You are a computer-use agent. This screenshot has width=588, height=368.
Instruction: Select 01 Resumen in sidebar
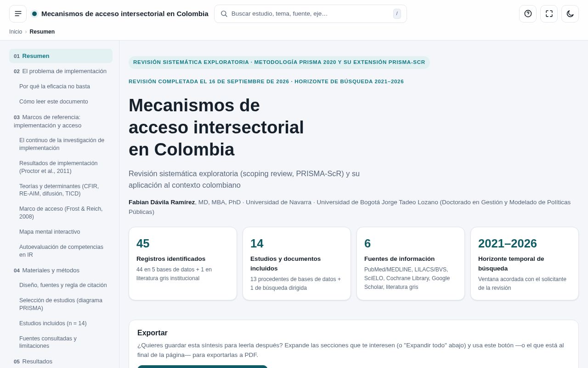click(x=61, y=56)
